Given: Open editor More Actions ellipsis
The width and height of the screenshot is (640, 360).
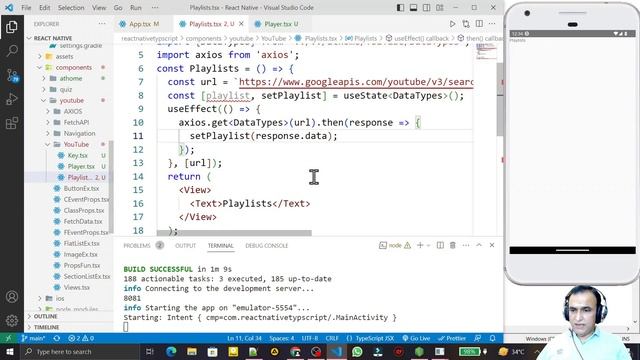Looking at the screenshot, I should 492,24.
